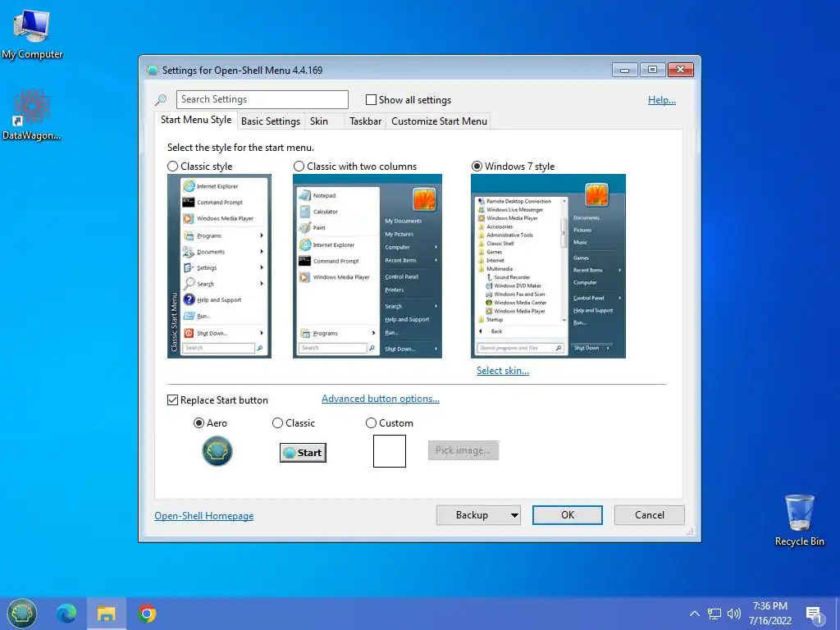
Task: Minimize the Open-Shell settings window
Action: 624,70
